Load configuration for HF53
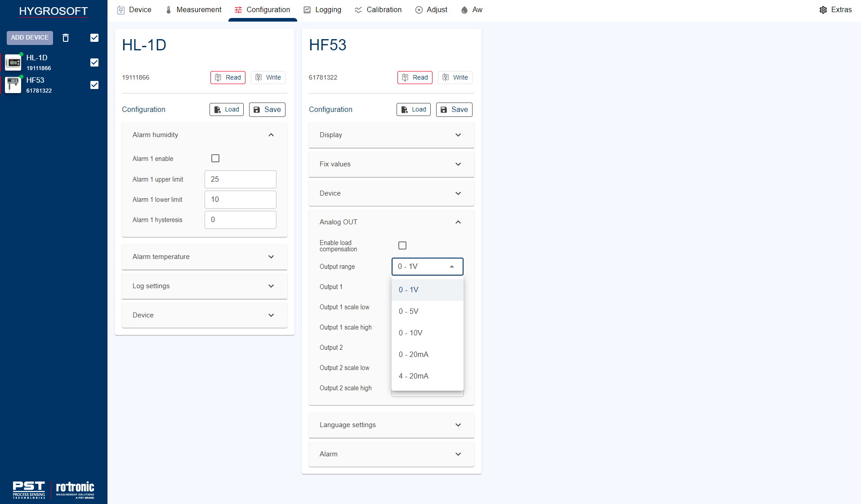This screenshot has height=504, width=861. [414, 110]
